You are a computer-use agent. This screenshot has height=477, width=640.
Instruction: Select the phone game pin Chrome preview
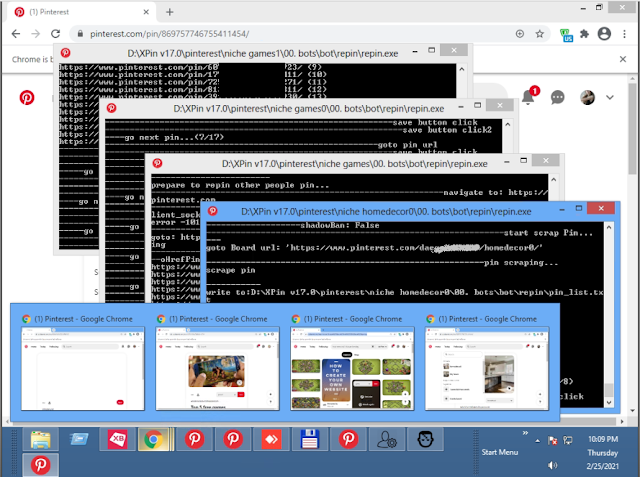click(x=217, y=368)
